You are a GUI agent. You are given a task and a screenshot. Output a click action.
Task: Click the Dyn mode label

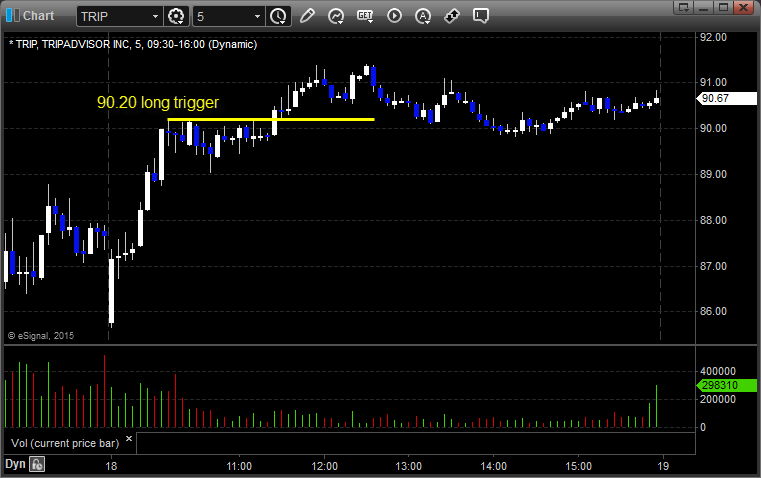pos(15,464)
